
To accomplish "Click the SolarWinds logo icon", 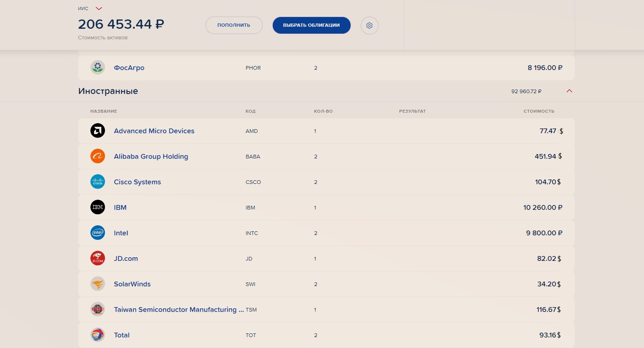I will [98, 284].
